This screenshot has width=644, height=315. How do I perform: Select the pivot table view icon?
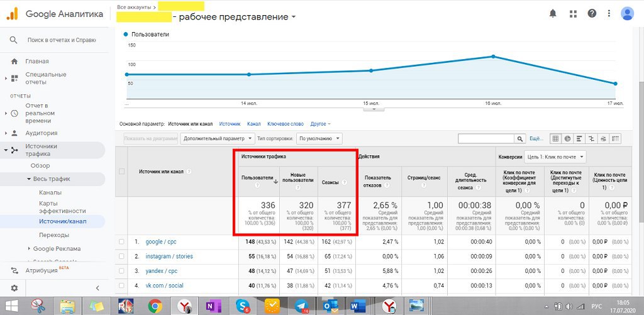[x=615, y=139]
